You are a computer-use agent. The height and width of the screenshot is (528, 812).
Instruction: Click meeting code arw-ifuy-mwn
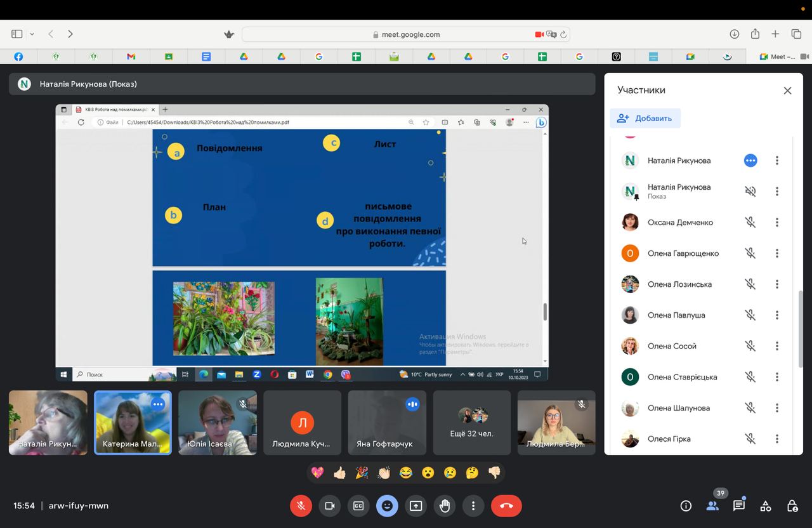click(x=79, y=506)
